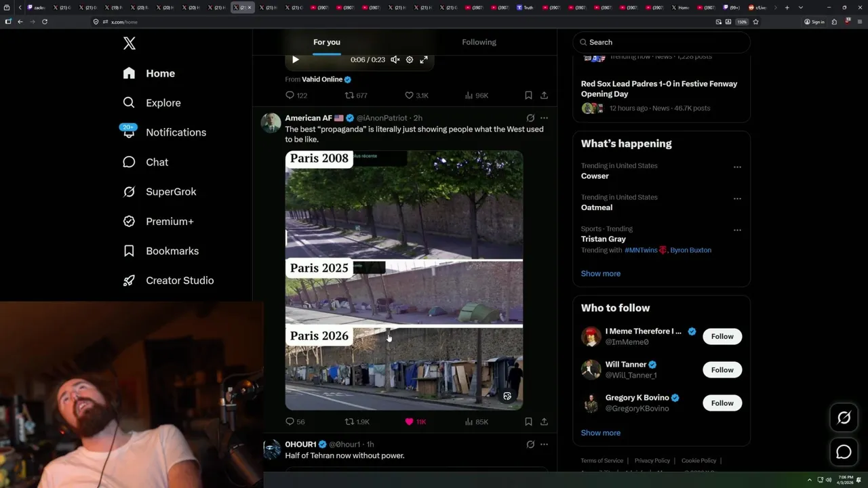The image size is (868, 488).
Task: Bookmark this page with star icon
Action: (755, 22)
